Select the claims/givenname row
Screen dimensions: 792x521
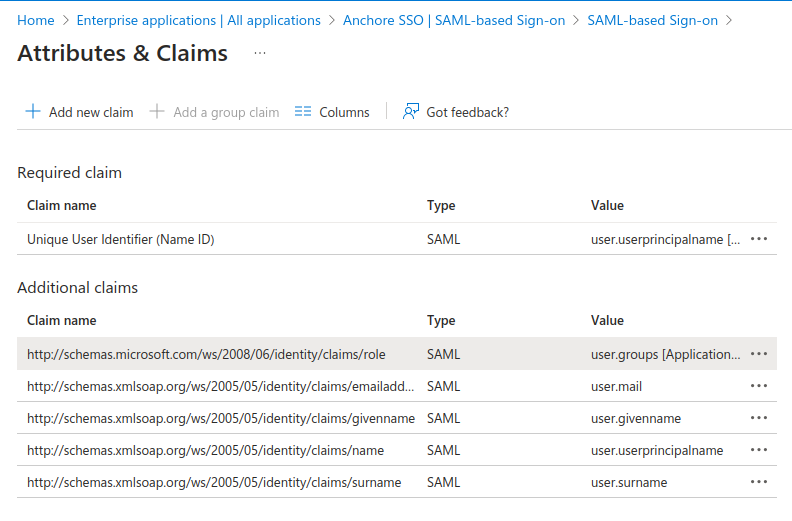coord(220,418)
